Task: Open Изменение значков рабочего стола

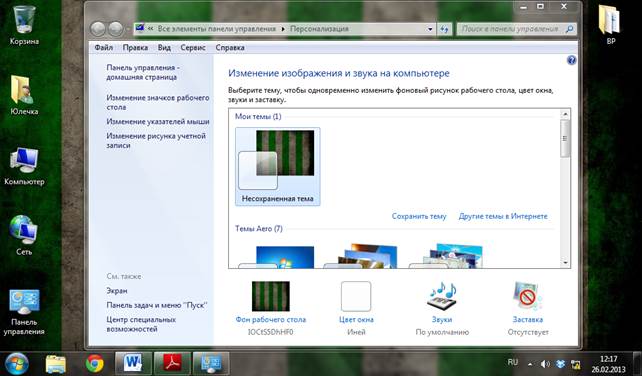Action: tap(158, 102)
